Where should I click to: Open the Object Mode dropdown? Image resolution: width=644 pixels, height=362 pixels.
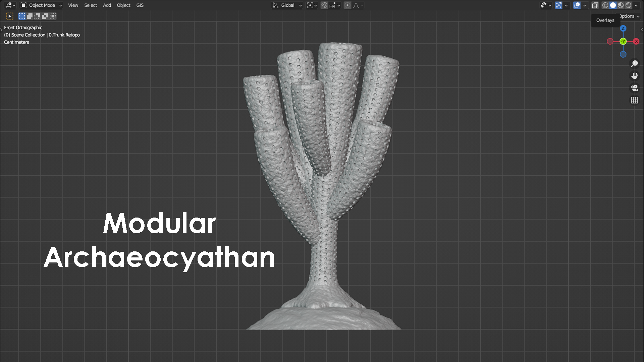click(x=41, y=5)
